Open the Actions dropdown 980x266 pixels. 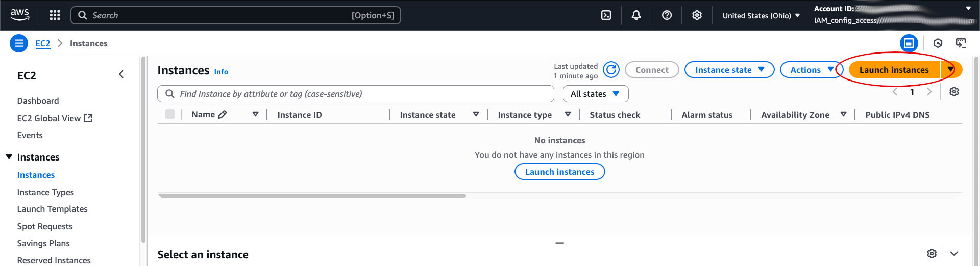811,70
